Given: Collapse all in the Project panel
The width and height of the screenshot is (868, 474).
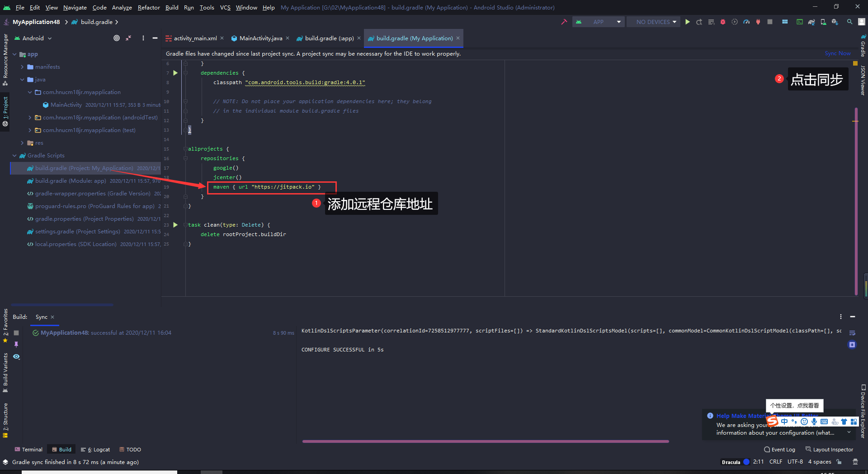Looking at the screenshot, I should [x=128, y=38].
